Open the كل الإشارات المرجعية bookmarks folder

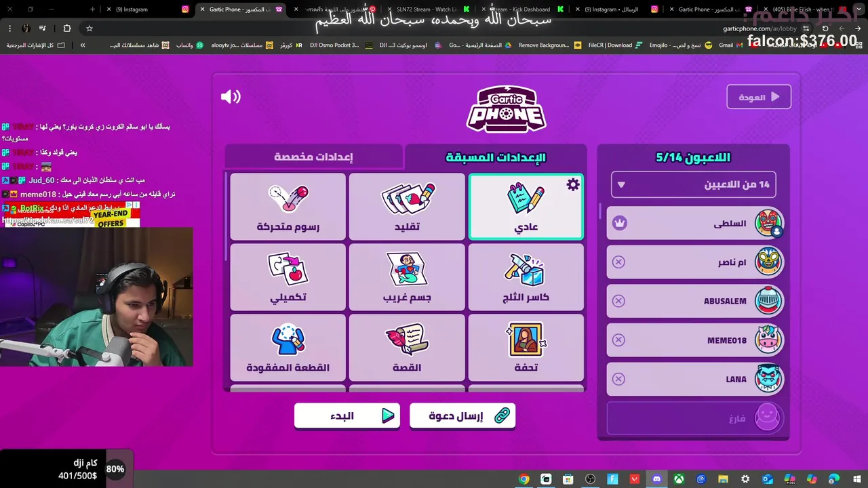click(36, 45)
